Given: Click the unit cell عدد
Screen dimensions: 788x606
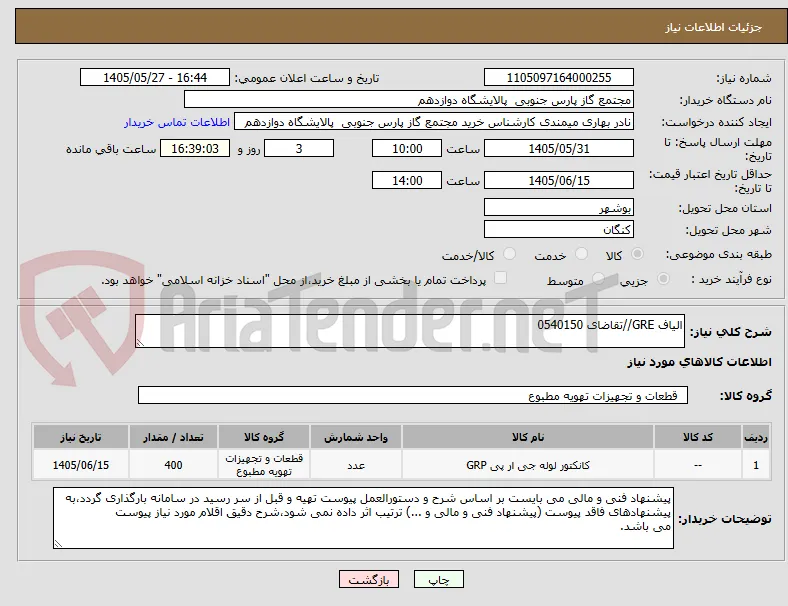Looking at the screenshot, I should pos(356,465).
